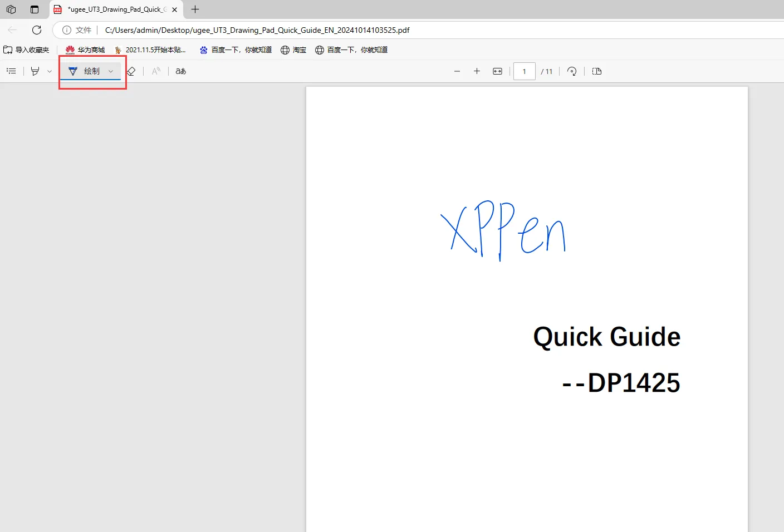Open a new browser tab
This screenshot has height=532, width=784.
pyautogui.click(x=195, y=9)
